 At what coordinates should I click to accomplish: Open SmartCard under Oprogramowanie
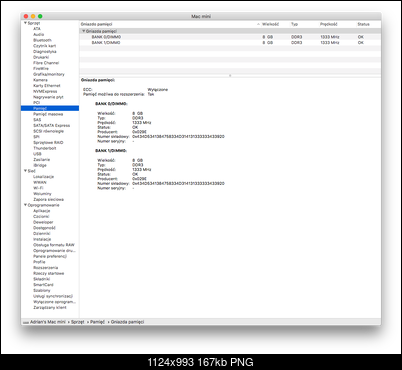click(43, 285)
